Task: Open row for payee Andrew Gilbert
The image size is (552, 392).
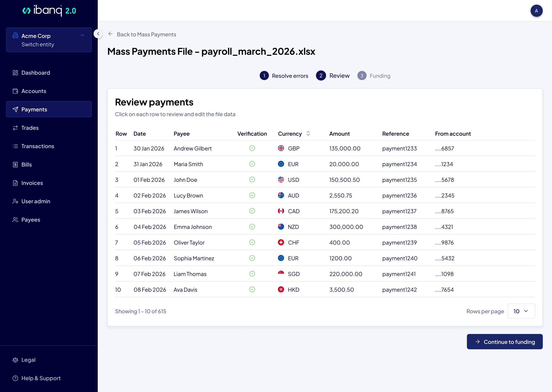Action: tap(325, 148)
